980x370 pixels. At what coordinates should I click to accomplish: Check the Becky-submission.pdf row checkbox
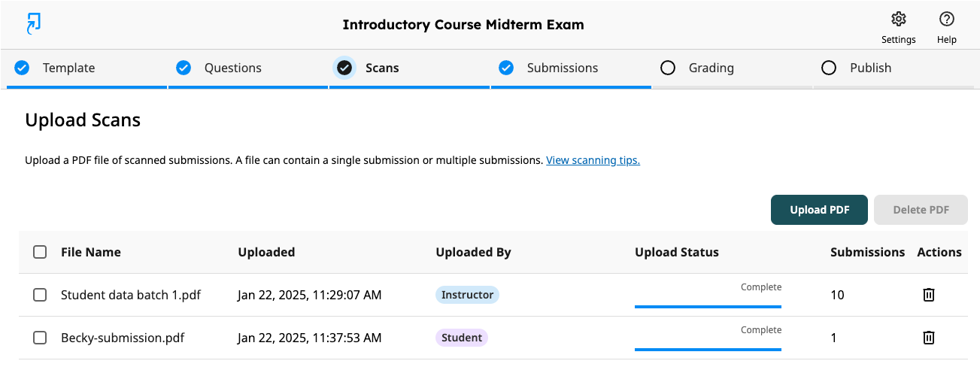(x=40, y=338)
